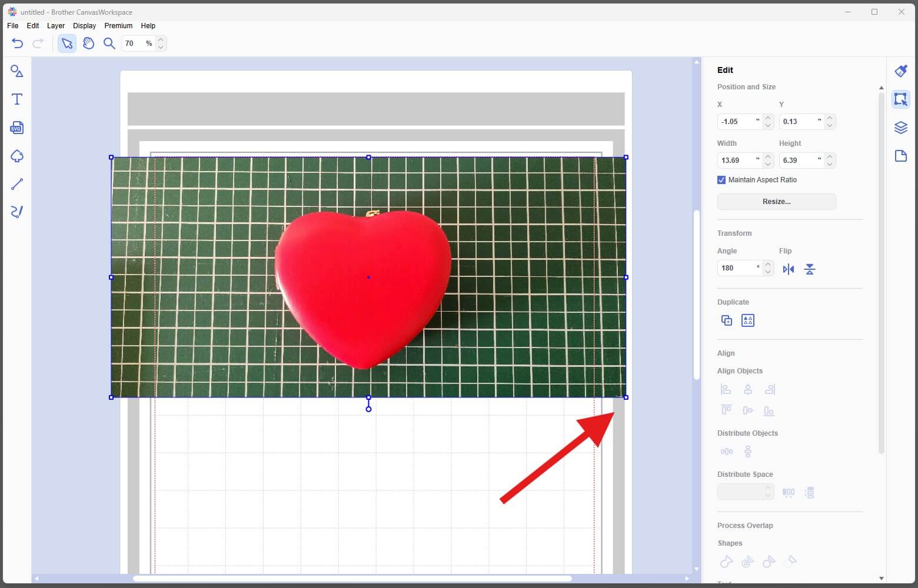The width and height of the screenshot is (918, 588).
Task: Distribute objects vertically
Action: click(748, 452)
